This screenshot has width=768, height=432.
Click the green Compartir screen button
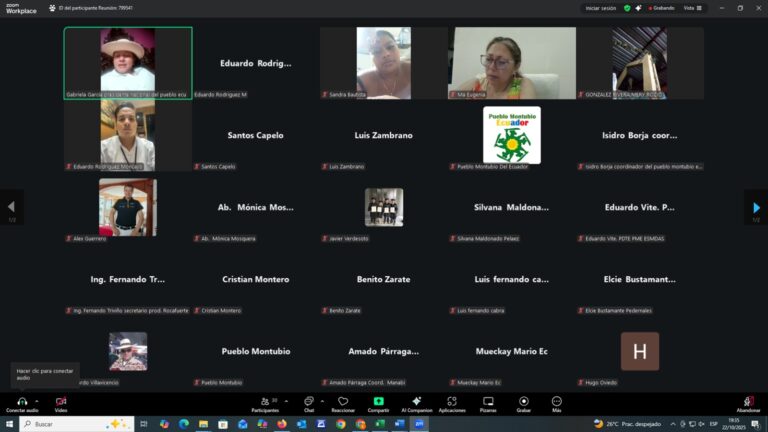[x=379, y=401]
